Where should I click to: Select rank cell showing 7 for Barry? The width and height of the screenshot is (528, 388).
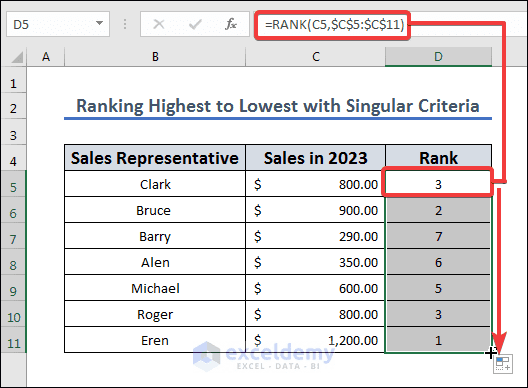438,236
